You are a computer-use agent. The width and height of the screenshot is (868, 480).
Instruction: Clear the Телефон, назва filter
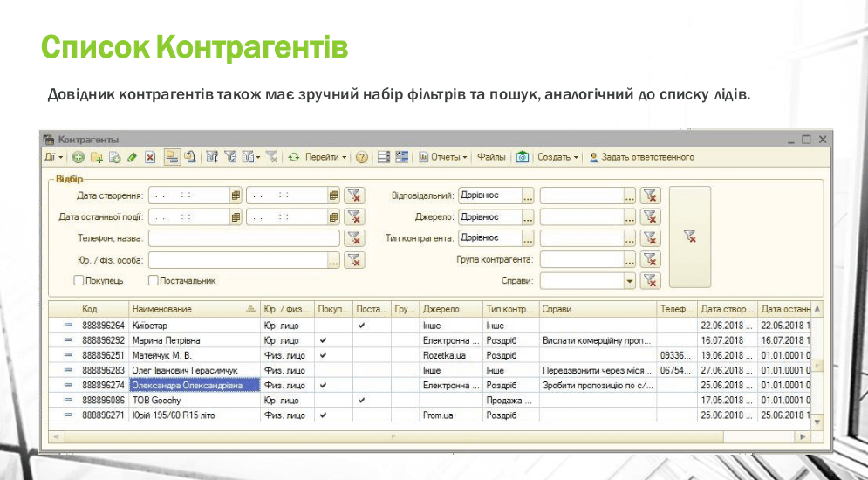[353, 238]
